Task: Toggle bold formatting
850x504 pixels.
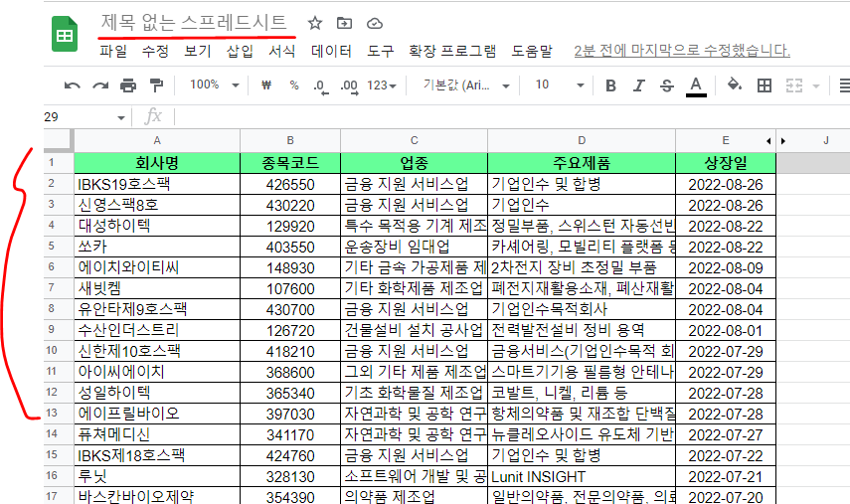Action: (x=611, y=85)
